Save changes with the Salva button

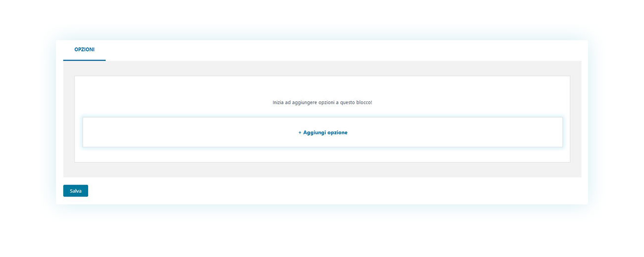(76, 191)
